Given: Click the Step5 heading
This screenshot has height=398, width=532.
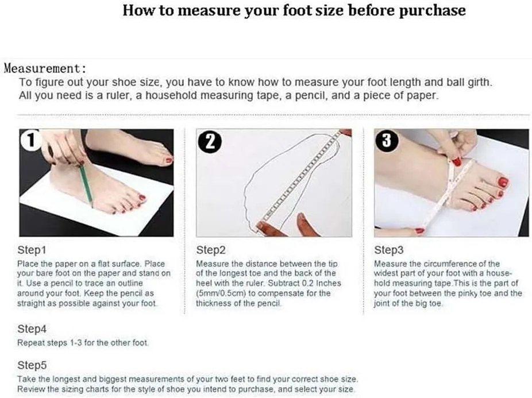Looking at the screenshot, I should point(32,366).
